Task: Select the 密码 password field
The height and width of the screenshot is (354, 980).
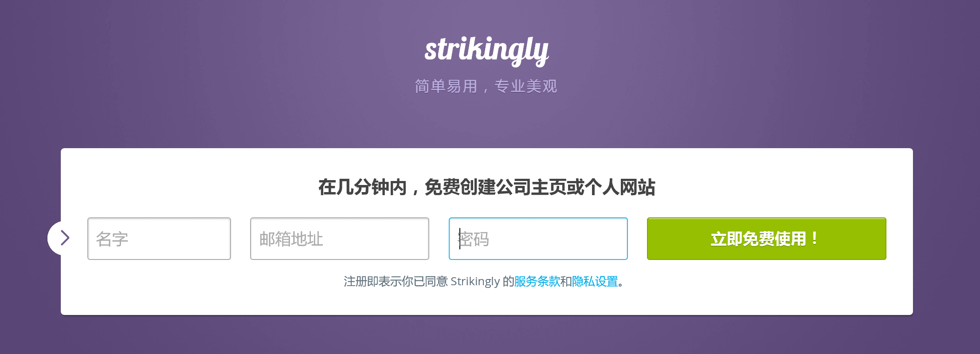Action: pos(538,239)
